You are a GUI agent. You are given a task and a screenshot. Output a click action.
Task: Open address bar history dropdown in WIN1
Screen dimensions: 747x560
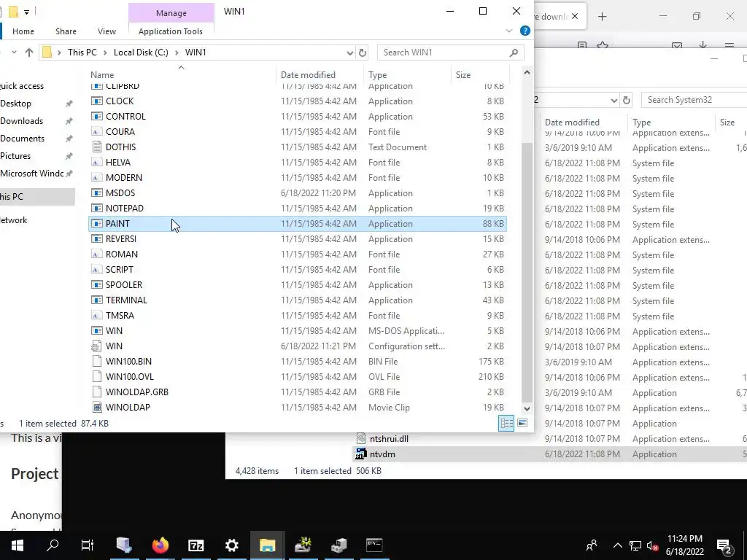pyautogui.click(x=349, y=52)
